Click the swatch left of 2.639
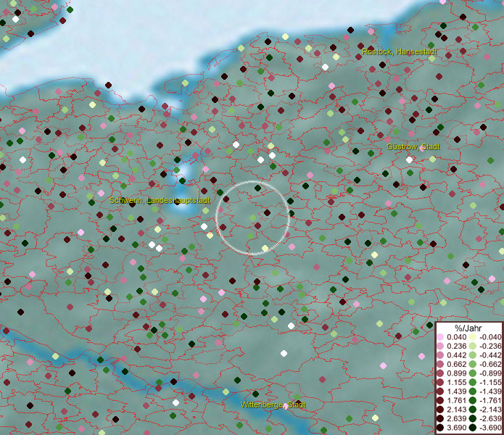504x435 pixels. pos(440,419)
